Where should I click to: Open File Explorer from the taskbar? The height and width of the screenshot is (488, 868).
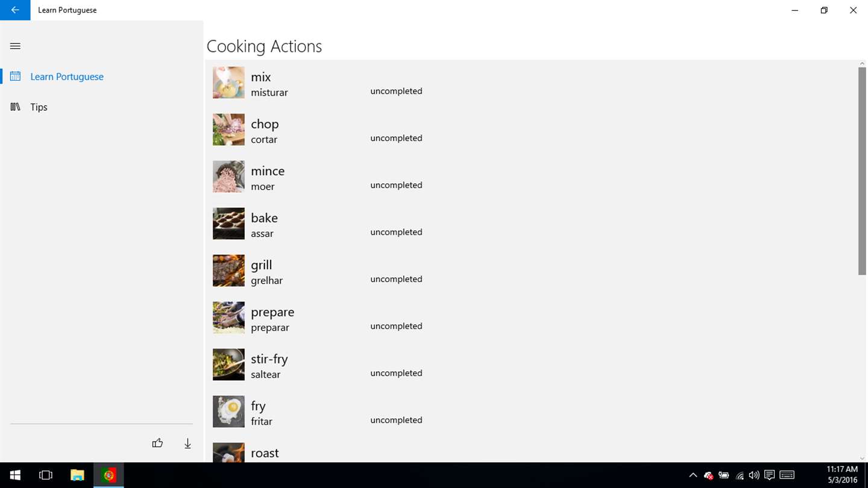[77, 475]
